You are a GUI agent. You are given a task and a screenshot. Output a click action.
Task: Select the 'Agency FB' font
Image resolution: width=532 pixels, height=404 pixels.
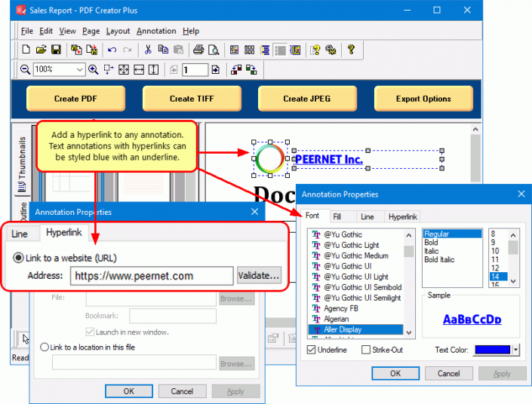(x=340, y=308)
